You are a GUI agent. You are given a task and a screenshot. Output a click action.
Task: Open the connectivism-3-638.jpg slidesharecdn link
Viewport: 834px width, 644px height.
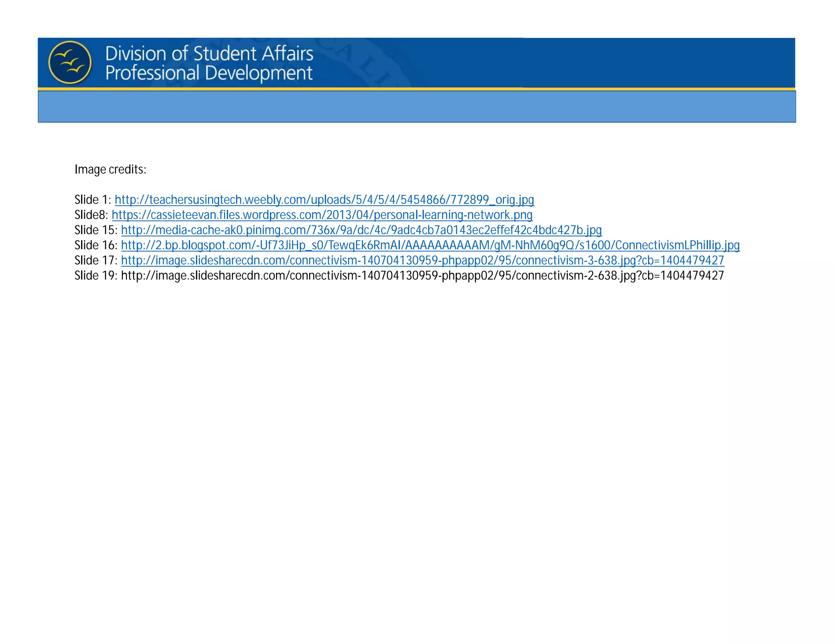422,261
